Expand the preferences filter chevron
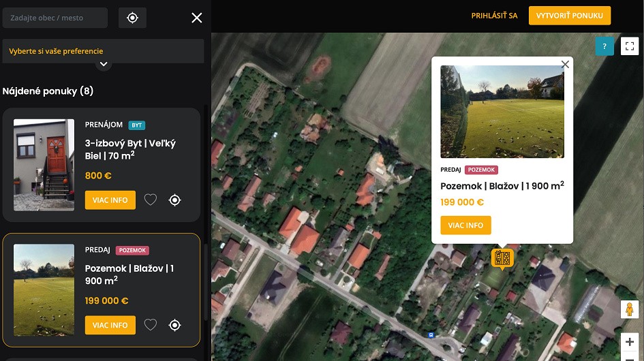This screenshot has width=644, height=361. click(x=104, y=65)
